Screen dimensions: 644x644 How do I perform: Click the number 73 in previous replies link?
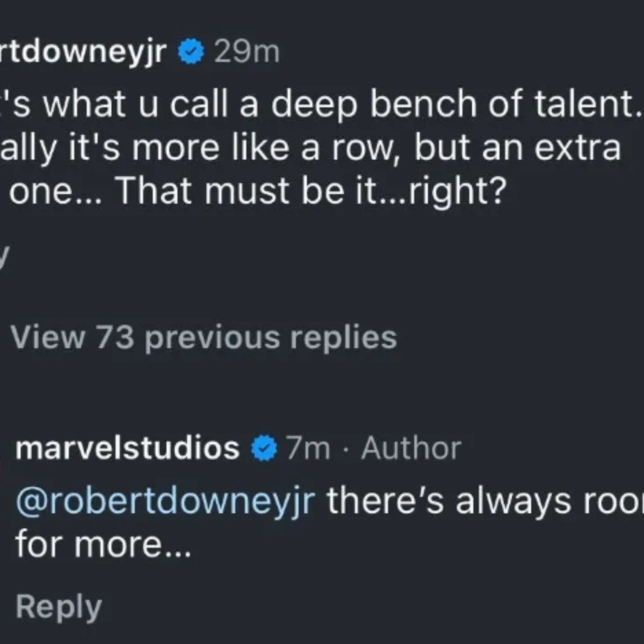pyautogui.click(x=115, y=338)
